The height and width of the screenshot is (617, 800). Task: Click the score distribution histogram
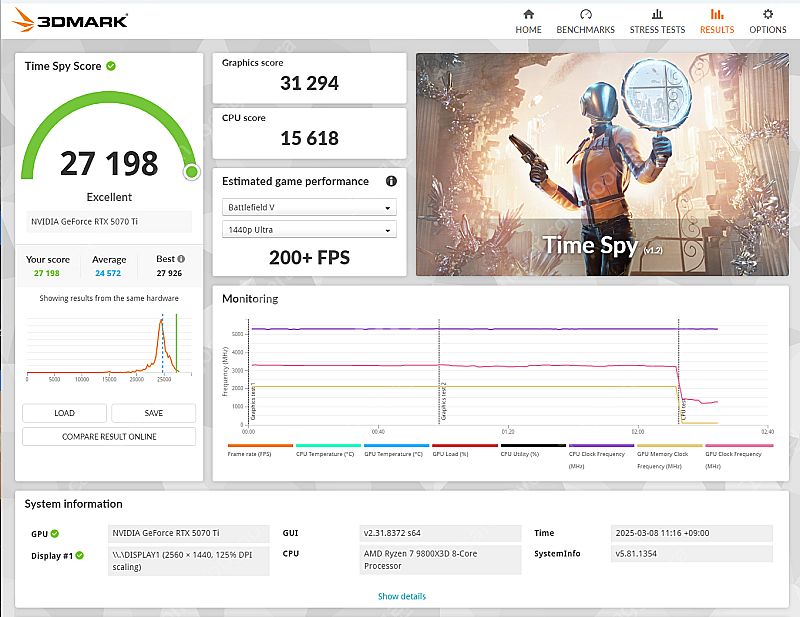coord(109,346)
